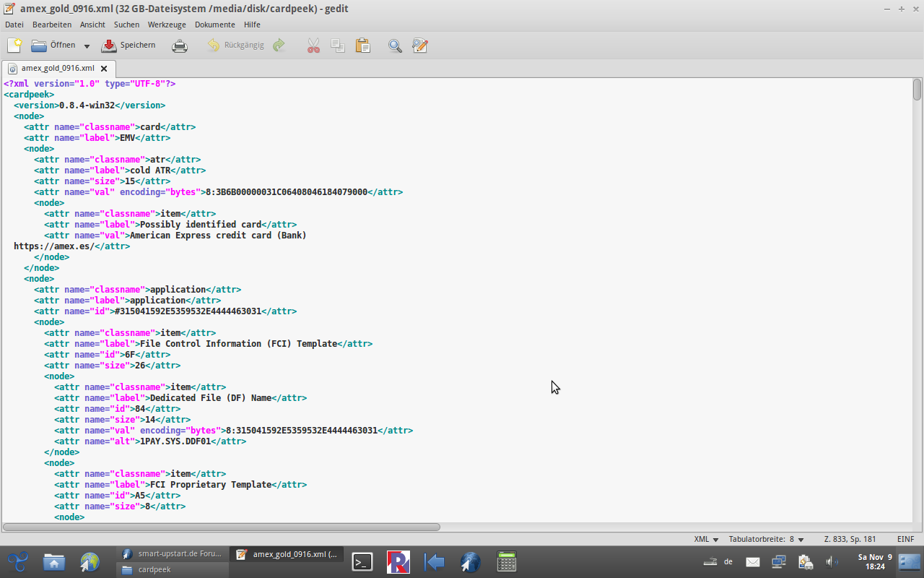The height and width of the screenshot is (578, 924).
Task: Click the scissors cut icon
Action: [313, 46]
